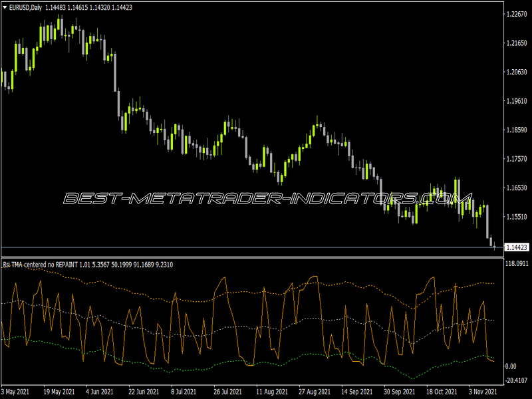Click indicator scale value -20.4107
The image size is (532, 399).
tap(517, 380)
